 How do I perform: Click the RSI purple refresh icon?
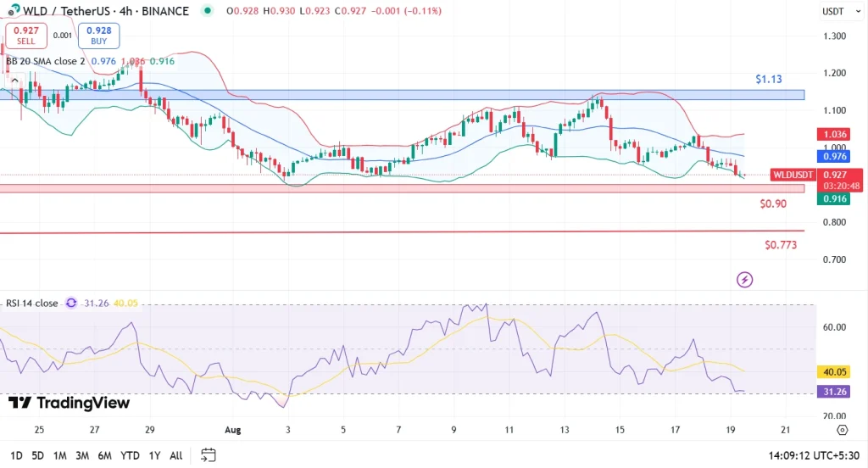[x=71, y=303]
